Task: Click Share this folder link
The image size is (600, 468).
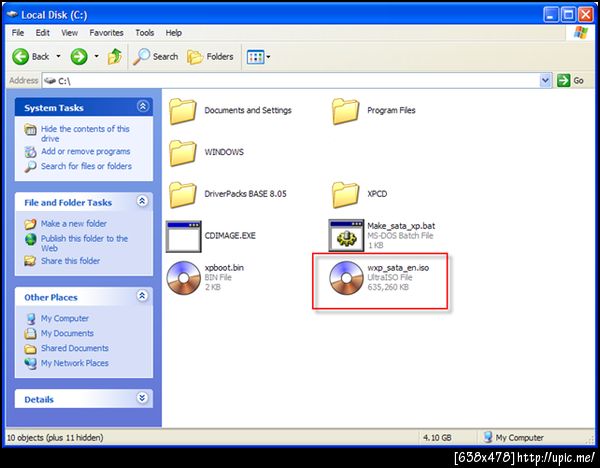Action: point(70,261)
